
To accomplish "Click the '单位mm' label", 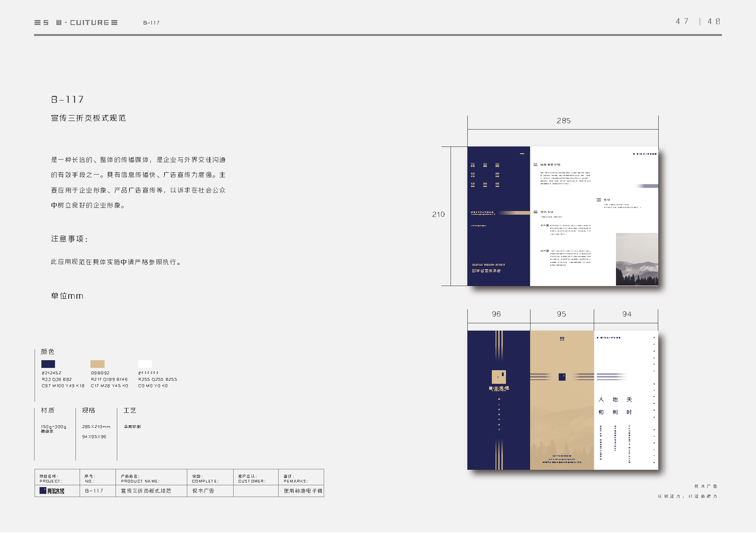I will [x=67, y=296].
